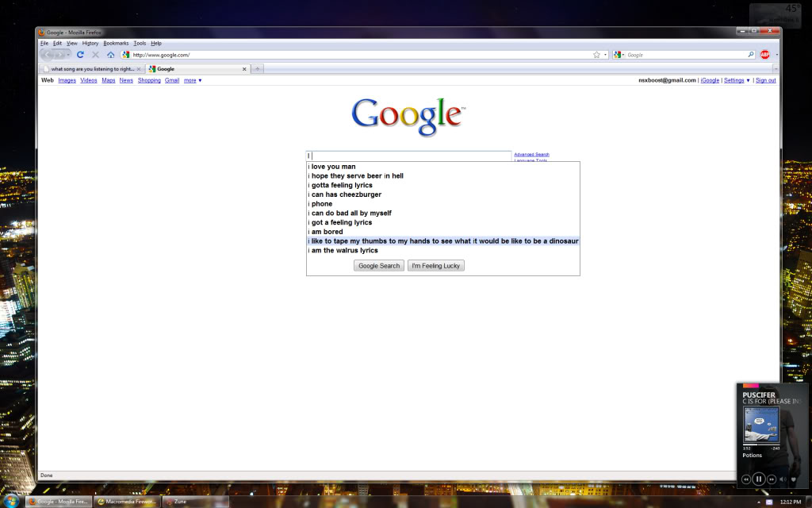Open the Adblock Plus ABP icon

765,55
